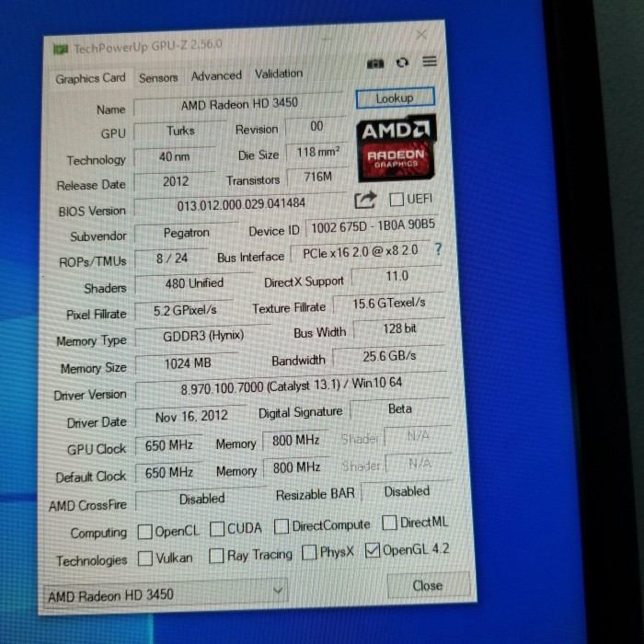Click the TechPowerUp GPU-Z 2.56.0 title

[148, 46]
